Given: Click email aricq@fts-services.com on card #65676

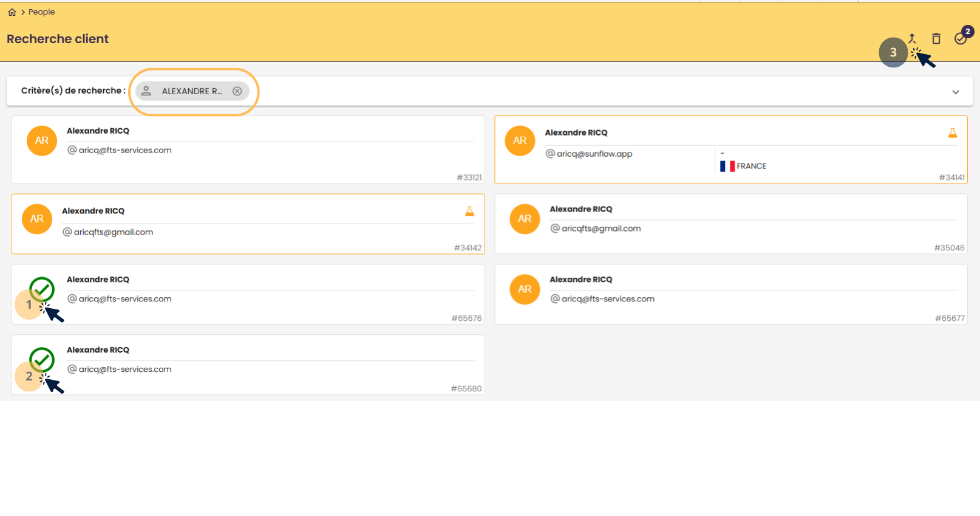Looking at the screenshot, I should coord(125,299).
